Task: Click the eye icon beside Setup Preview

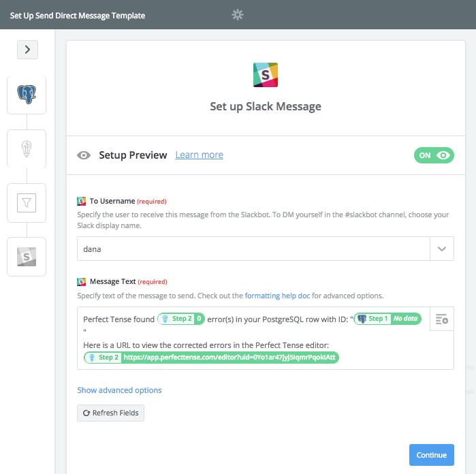Action: click(x=84, y=155)
